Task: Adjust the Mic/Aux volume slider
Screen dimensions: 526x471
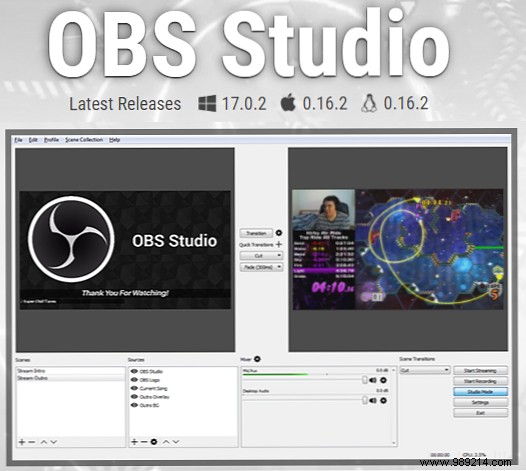Action: [365, 380]
